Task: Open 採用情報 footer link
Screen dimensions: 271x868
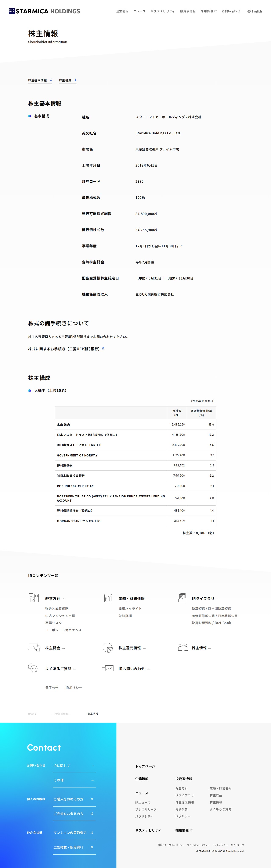Action: [184, 830]
